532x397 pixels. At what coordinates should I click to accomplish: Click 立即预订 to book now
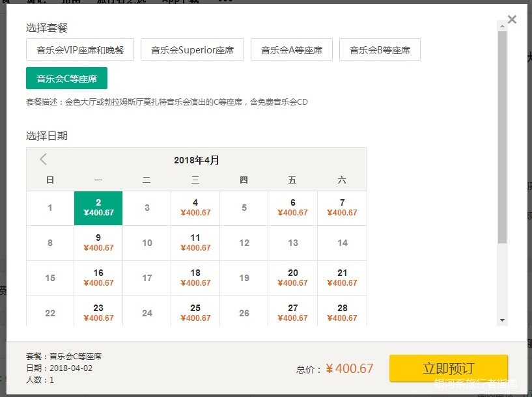(449, 368)
